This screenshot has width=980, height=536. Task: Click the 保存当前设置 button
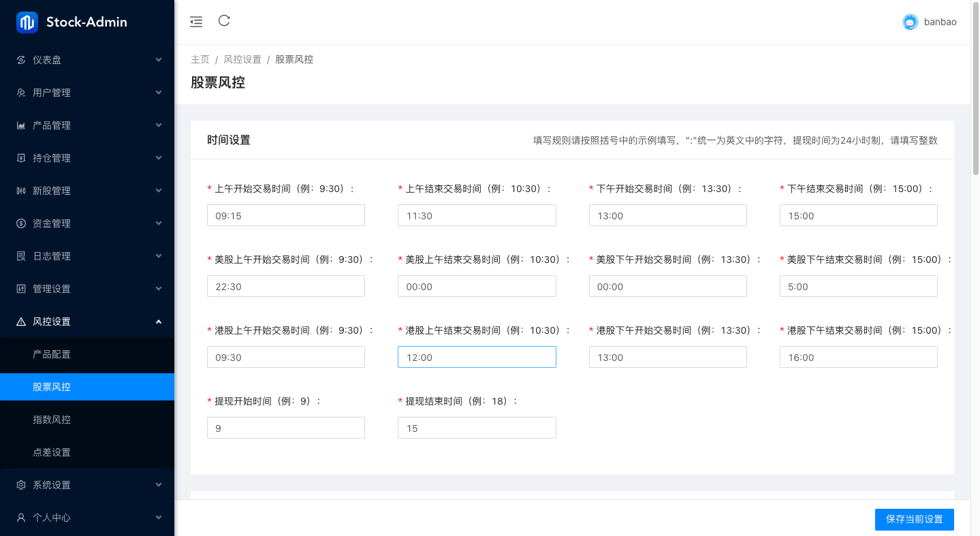click(914, 519)
